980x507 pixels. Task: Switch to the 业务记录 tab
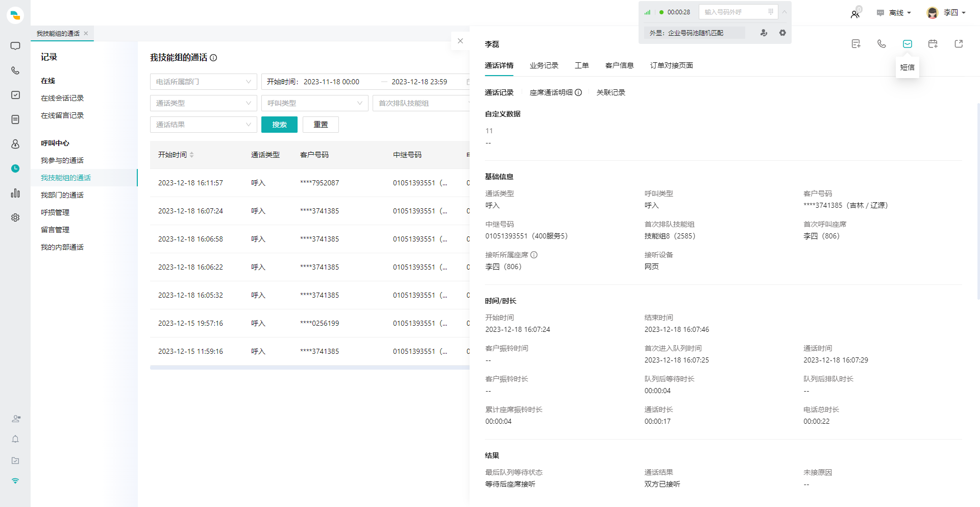[544, 65]
